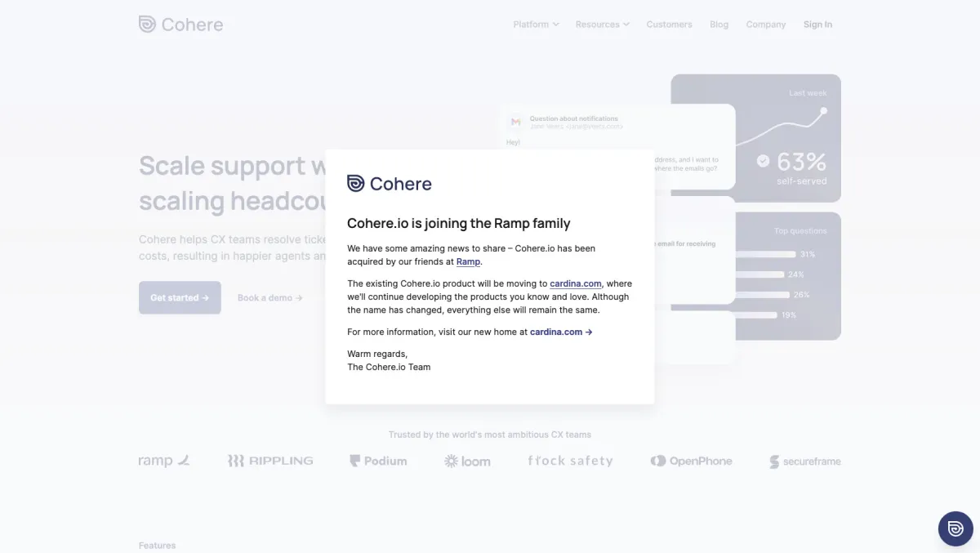Click Sign In in the header
The height and width of the screenshot is (553, 980).
(x=817, y=25)
